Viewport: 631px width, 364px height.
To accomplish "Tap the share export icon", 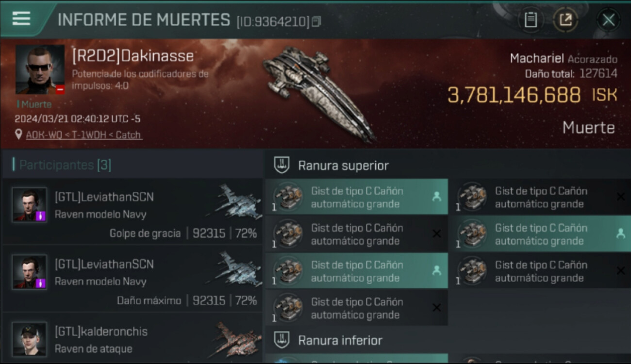I will (x=565, y=20).
